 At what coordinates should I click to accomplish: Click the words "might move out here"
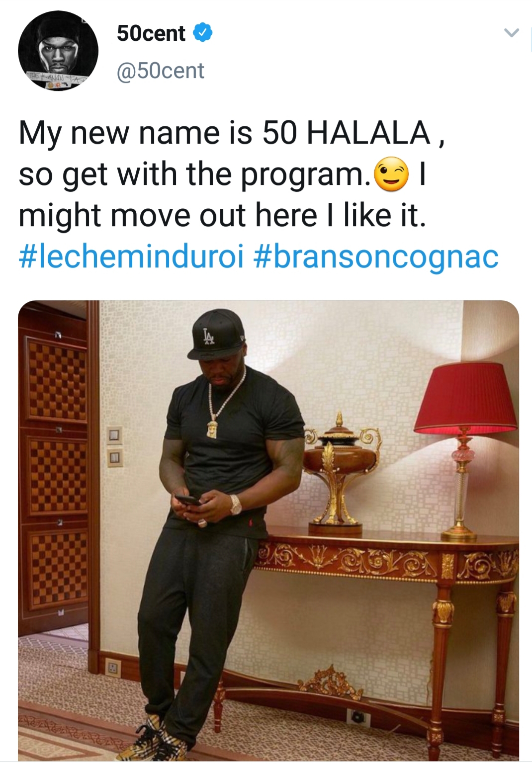(168, 216)
